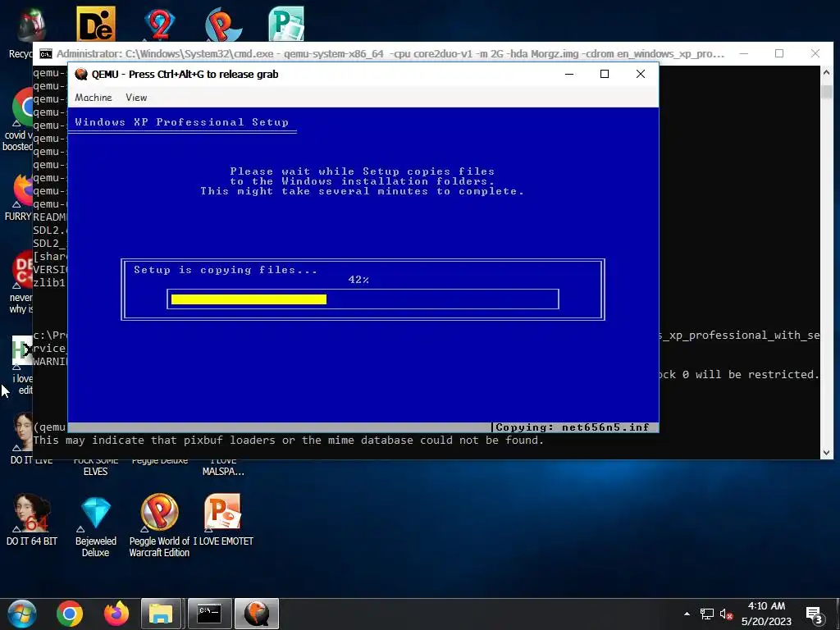840x630 pixels.
Task: Open the Publisher icon in top row
Action: pos(286,24)
